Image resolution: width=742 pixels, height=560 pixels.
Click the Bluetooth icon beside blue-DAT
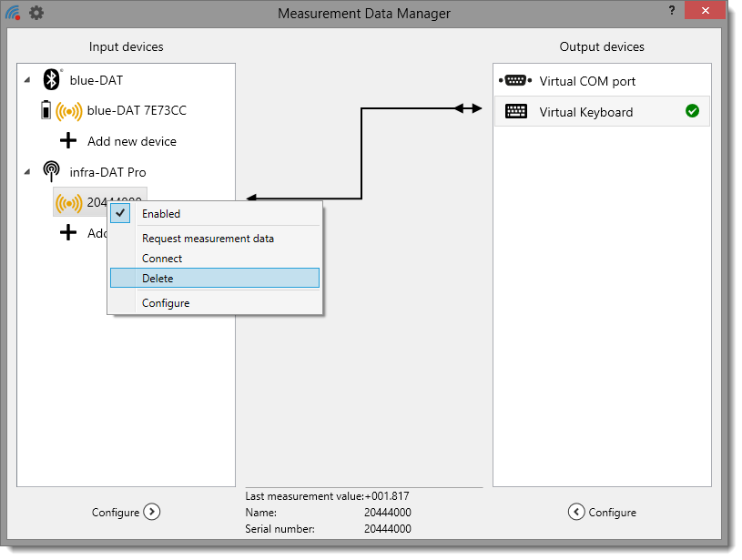click(x=51, y=80)
